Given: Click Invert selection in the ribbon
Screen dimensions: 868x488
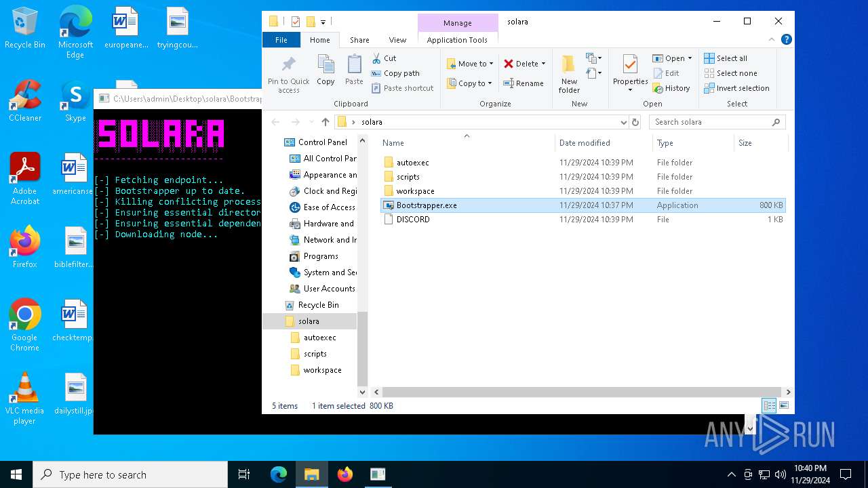Looking at the screenshot, I should pyautogui.click(x=736, y=88).
